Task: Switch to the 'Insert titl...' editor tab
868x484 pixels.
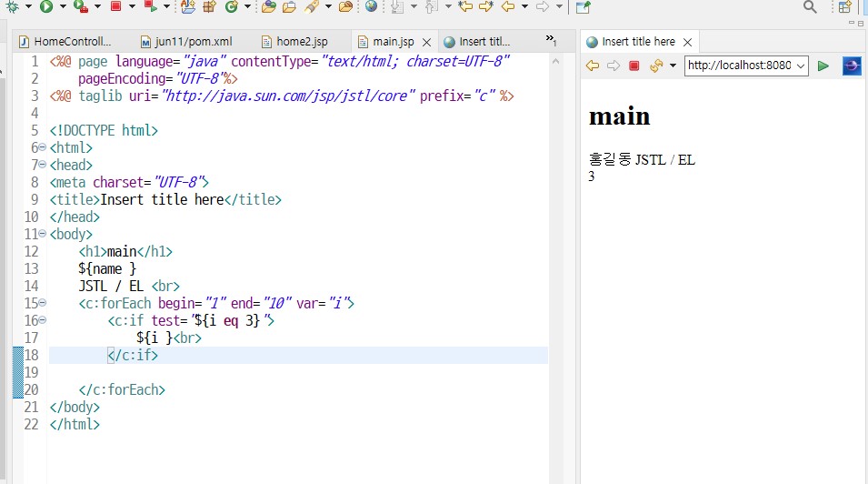Action: point(478,42)
